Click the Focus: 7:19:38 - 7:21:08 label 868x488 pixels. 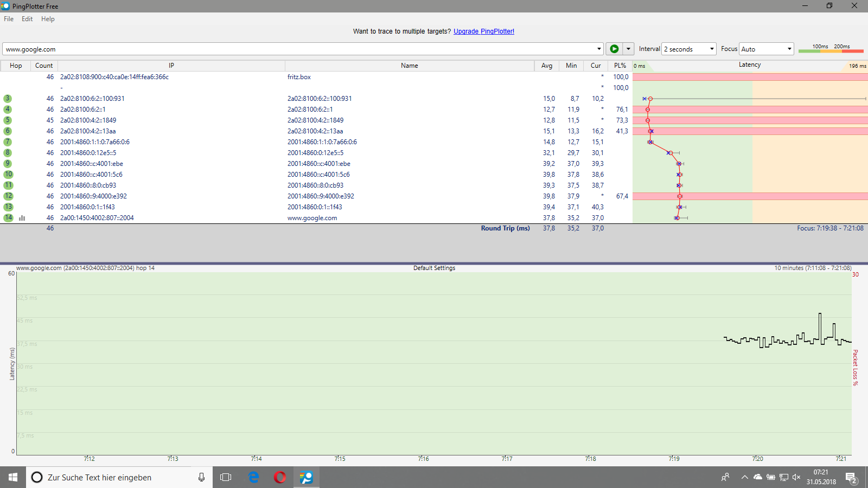pyautogui.click(x=830, y=228)
